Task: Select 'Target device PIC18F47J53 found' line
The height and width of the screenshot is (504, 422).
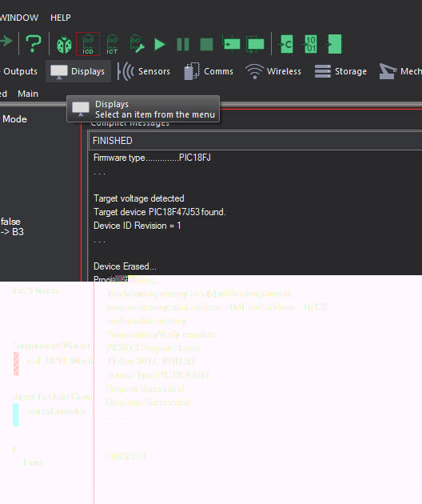Action: coord(160,212)
